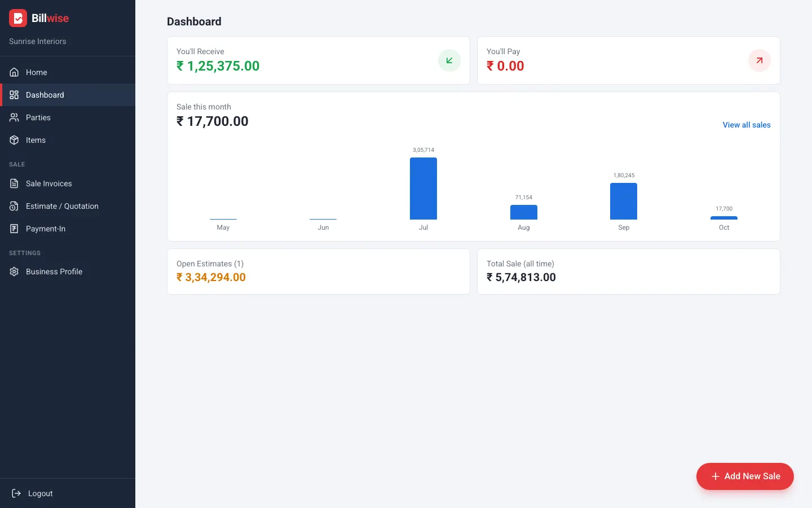Click the Add New Sale label

pos(752,476)
